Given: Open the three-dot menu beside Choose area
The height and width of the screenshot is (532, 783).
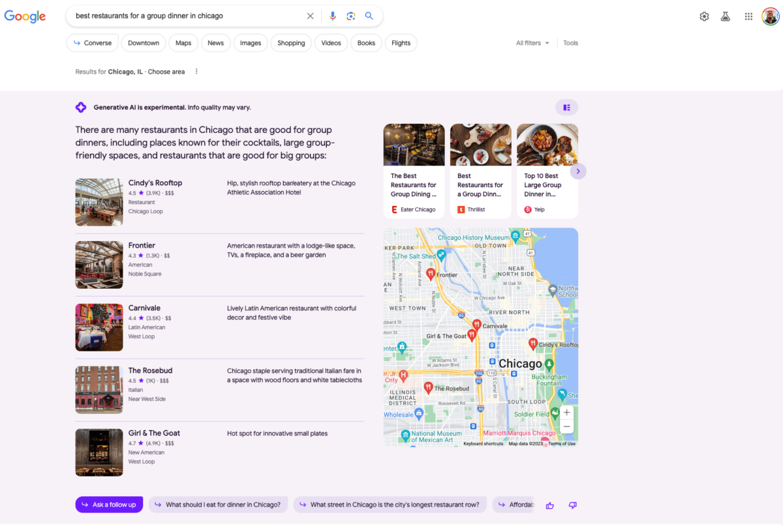Looking at the screenshot, I should [196, 72].
